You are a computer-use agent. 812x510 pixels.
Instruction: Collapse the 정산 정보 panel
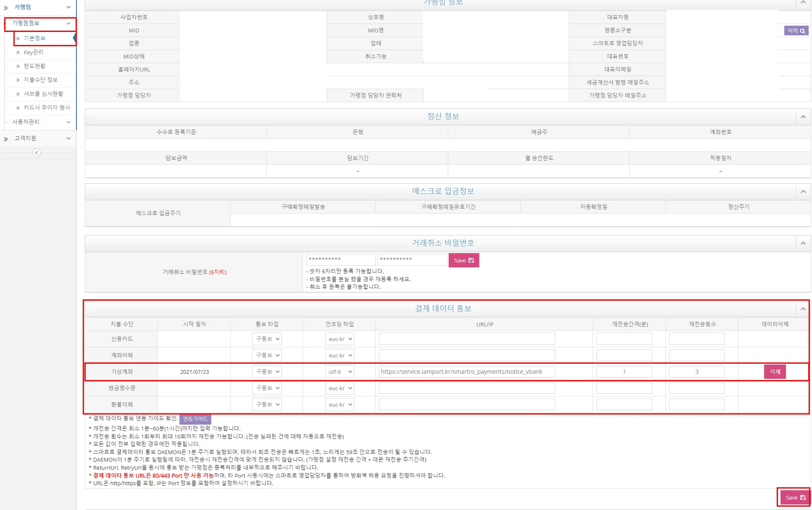pyautogui.click(x=803, y=116)
